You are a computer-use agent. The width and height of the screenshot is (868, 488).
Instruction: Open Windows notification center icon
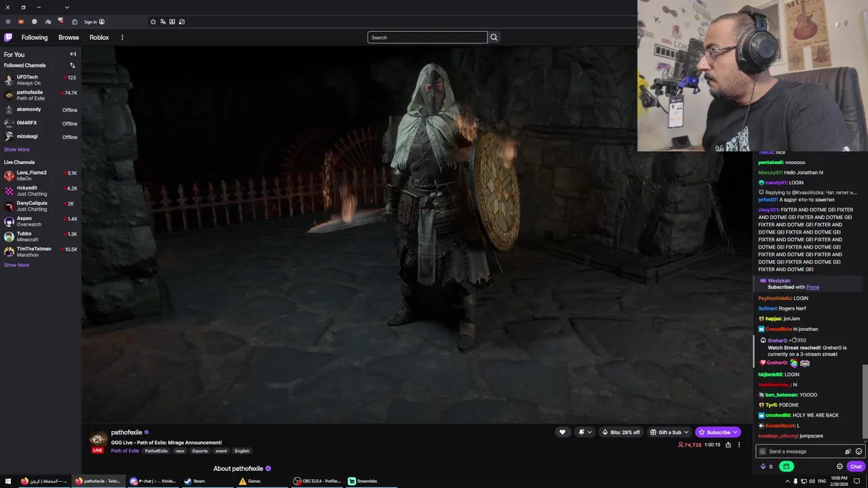click(857, 481)
